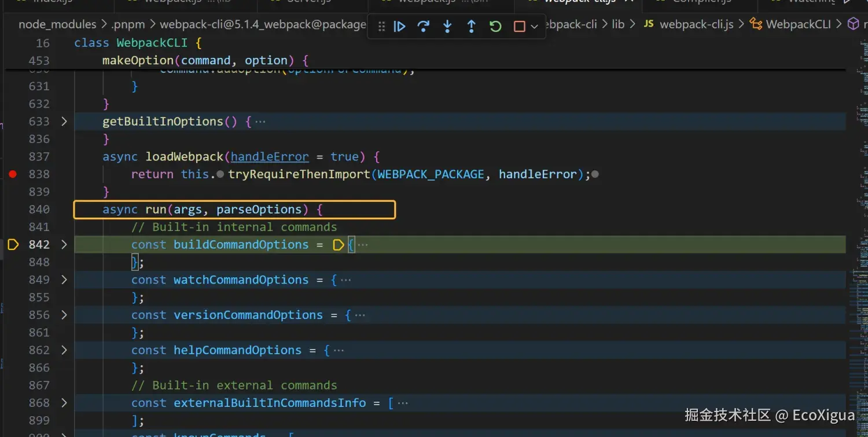This screenshot has width=868, height=437.
Task: Click the ellipsis after externalBuiltInCommandsInfo = [
Action: (403, 403)
